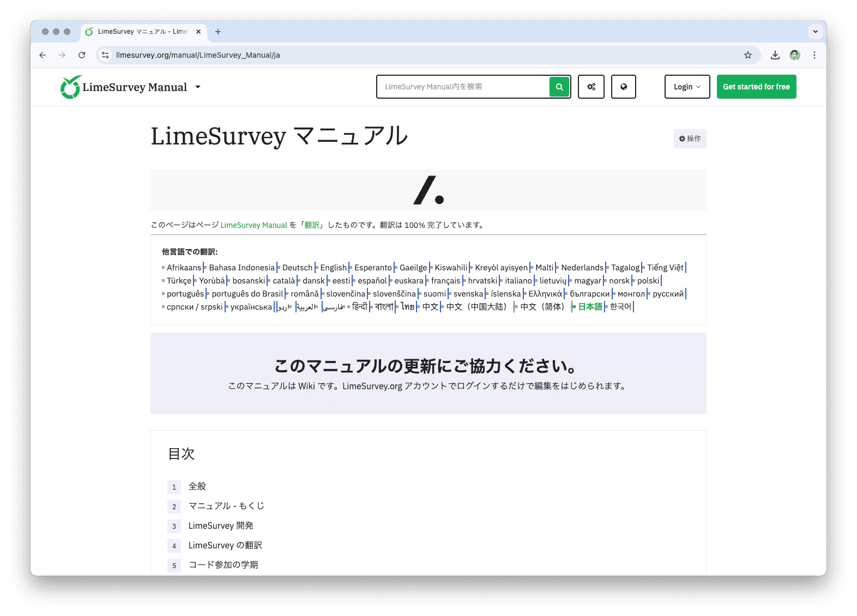
Task: Open the LimeSurvey Manual source page link
Action: pos(254,225)
